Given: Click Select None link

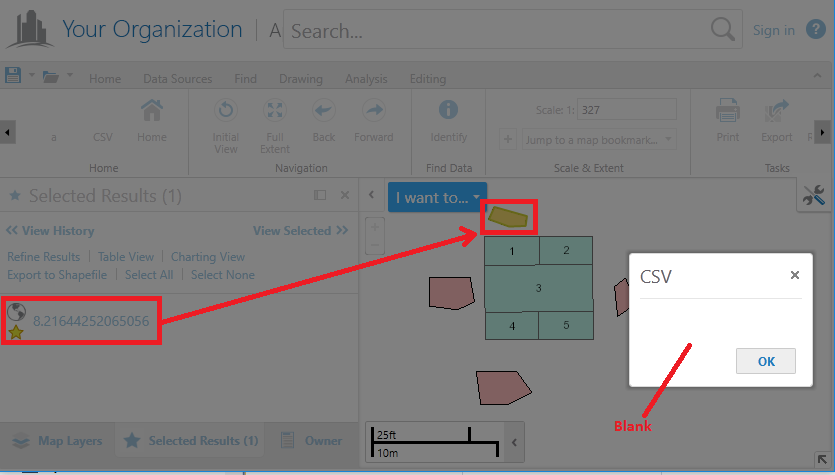Looking at the screenshot, I should [x=223, y=275].
